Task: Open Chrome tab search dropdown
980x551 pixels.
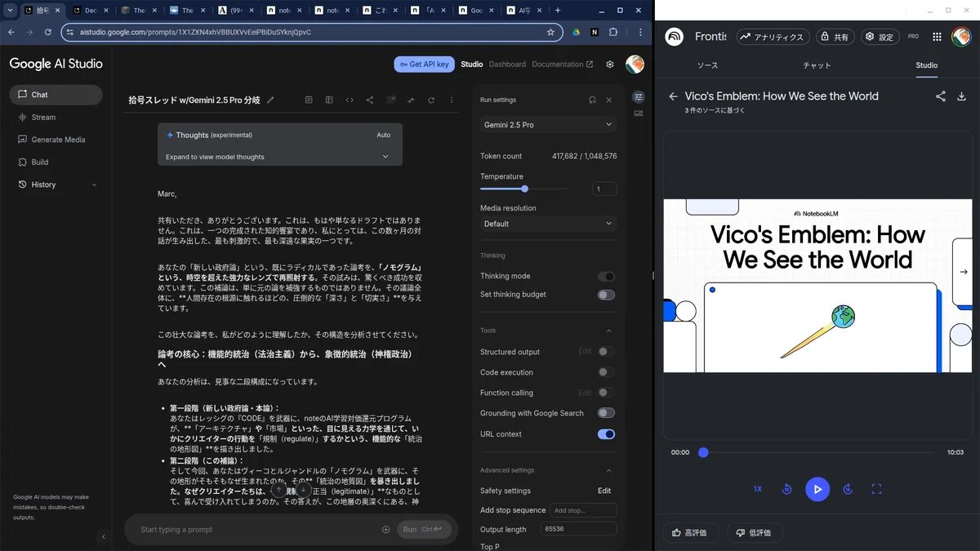Action: 9,11
